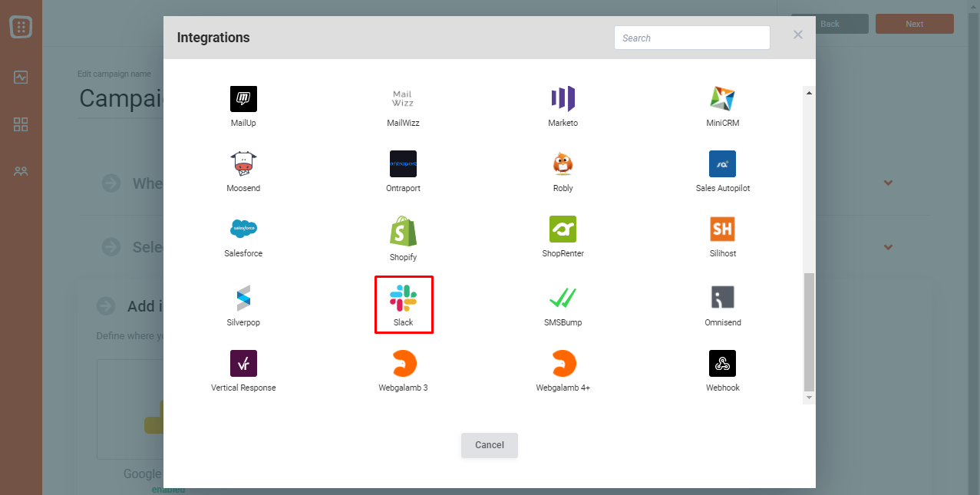The height and width of the screenshot is (495, 980).
Task: Click the Sales Autopilot label text
Action: point(723,188)
